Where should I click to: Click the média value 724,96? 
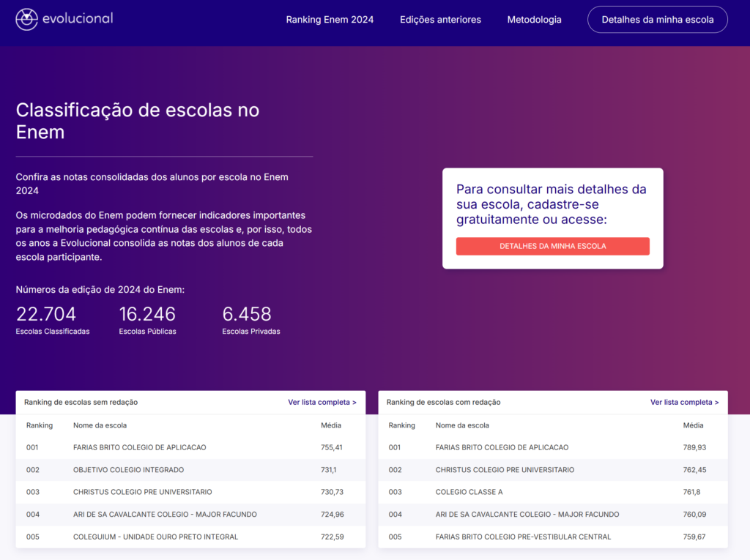click(332, 515)
